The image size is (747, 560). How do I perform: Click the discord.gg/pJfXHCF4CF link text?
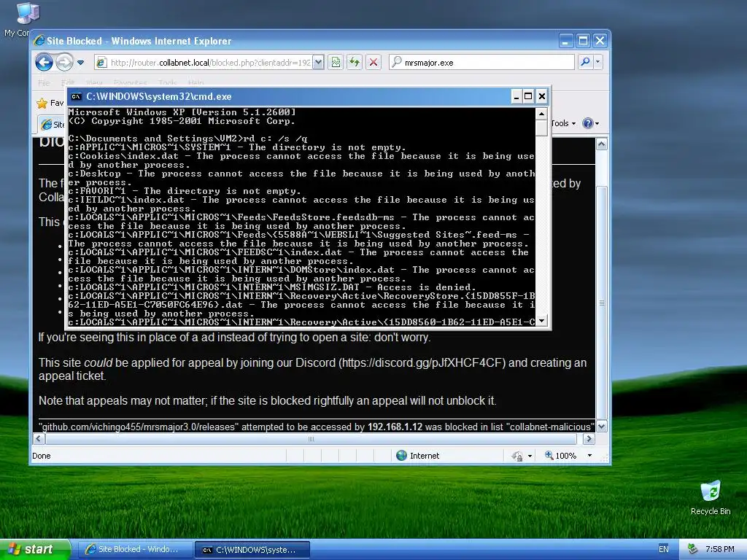[422, 363]
